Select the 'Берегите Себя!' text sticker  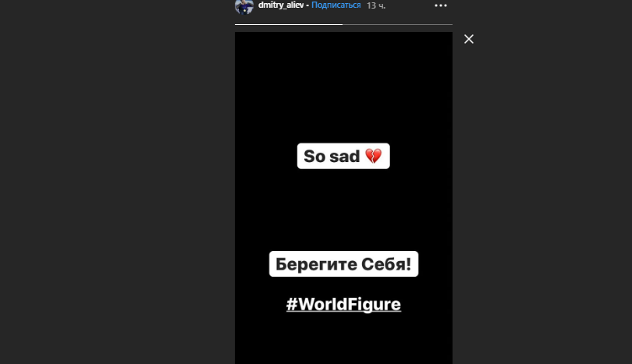tap(343, 264)
